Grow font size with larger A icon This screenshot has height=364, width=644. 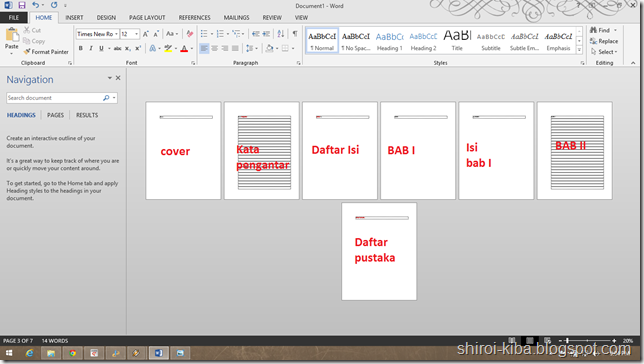[x=145, y=34]
